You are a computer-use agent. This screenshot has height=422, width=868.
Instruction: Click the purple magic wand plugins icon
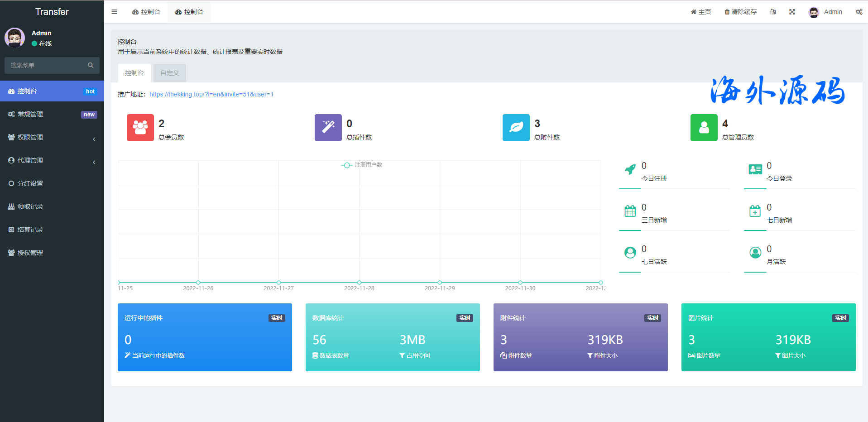(328, 128)
